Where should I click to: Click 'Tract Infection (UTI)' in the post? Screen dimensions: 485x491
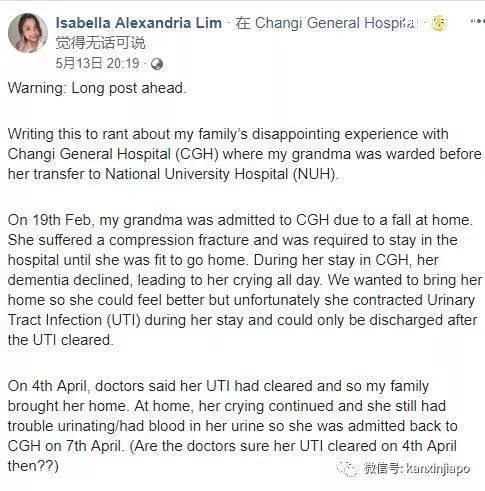tap(74, 320)
